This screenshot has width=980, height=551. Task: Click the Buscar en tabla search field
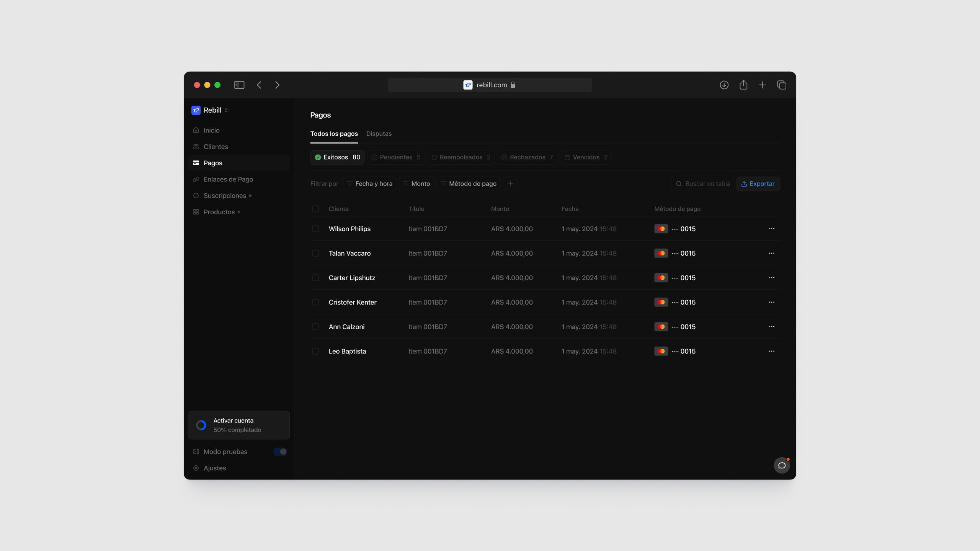pyautogui.click(x=703, y=184)
